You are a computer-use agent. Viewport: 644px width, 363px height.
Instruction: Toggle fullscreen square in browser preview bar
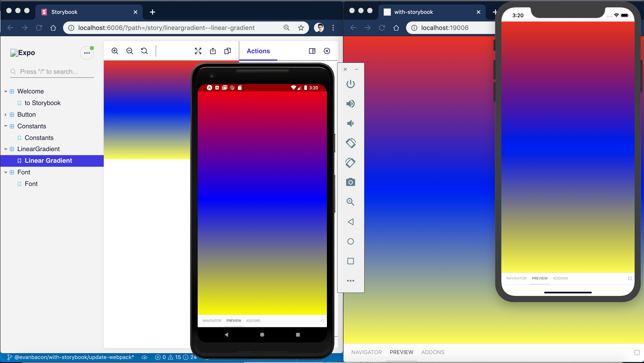[637, 352]
